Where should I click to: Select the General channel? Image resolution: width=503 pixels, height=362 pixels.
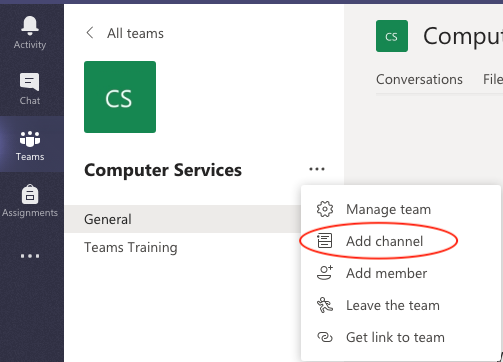click(x=183, y=219)
